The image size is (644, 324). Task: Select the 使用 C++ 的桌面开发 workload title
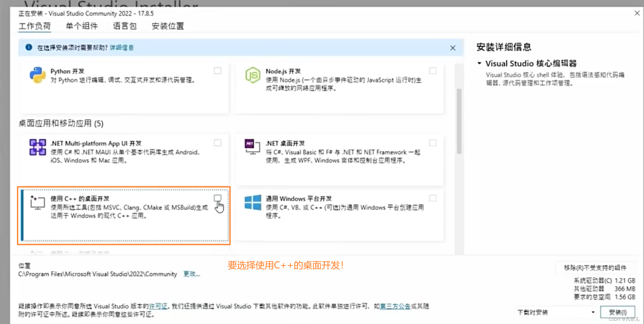click(x=80, y=199)
